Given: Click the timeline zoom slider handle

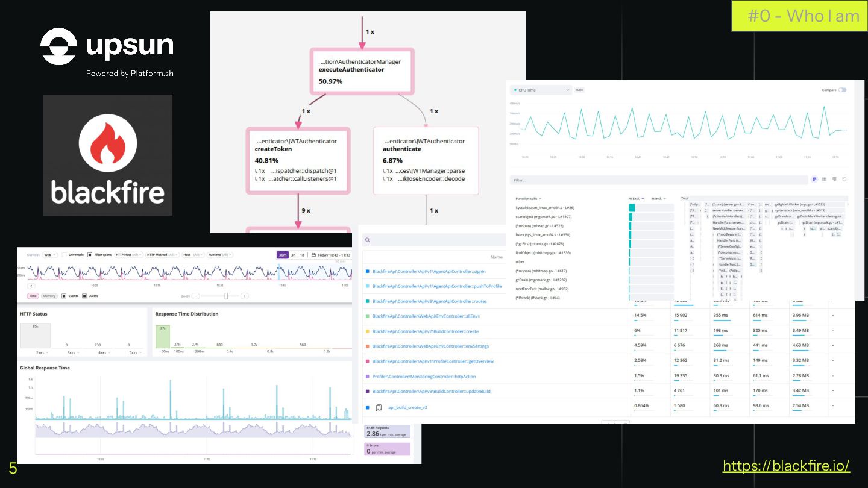Looking at the screenshot, I should (226, 296).
